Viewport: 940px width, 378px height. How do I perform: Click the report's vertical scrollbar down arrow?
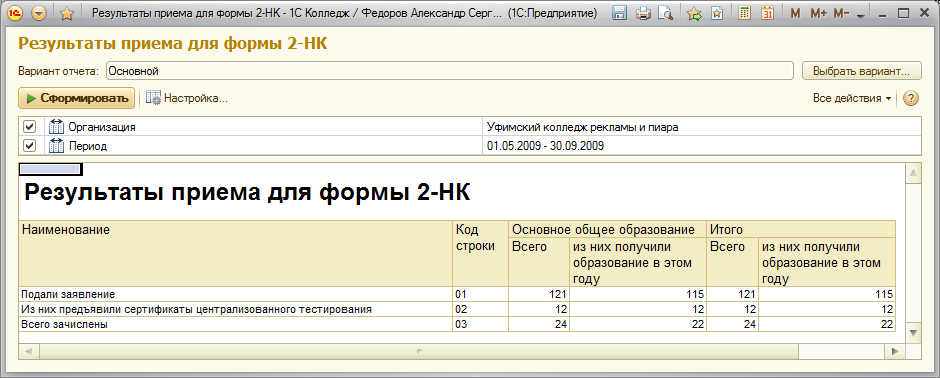(x=913, y=332)
